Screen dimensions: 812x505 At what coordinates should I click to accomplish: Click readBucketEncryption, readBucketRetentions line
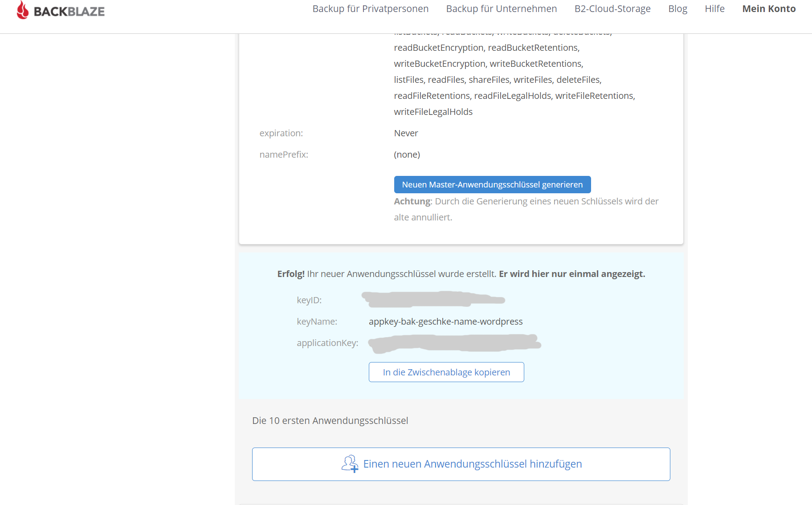coord(487,48)
